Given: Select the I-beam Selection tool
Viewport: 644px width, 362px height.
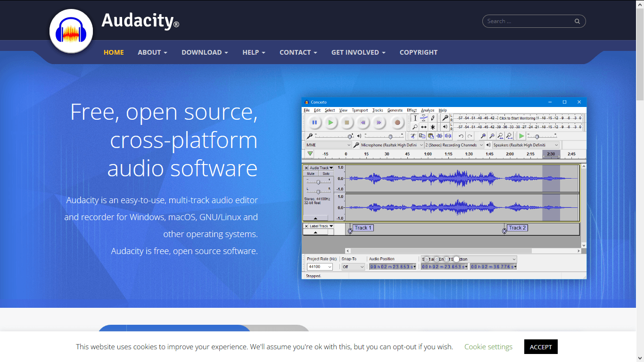Looking at the screenshot, I should (415, 118).
